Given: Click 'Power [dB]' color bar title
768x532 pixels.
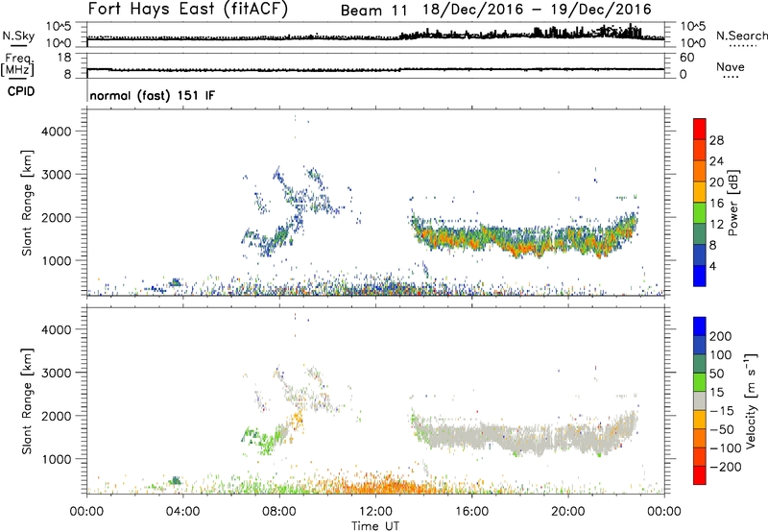Looking at the screenshot, I should 732,203.
